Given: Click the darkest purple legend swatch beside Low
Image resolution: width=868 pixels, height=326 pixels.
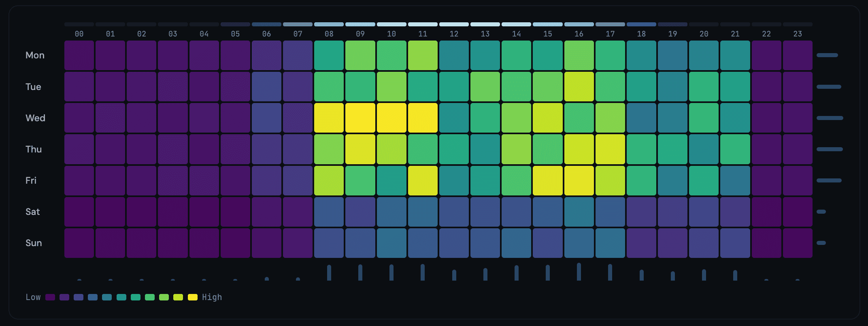Looking at the screenshot, I should click(50, 297).
